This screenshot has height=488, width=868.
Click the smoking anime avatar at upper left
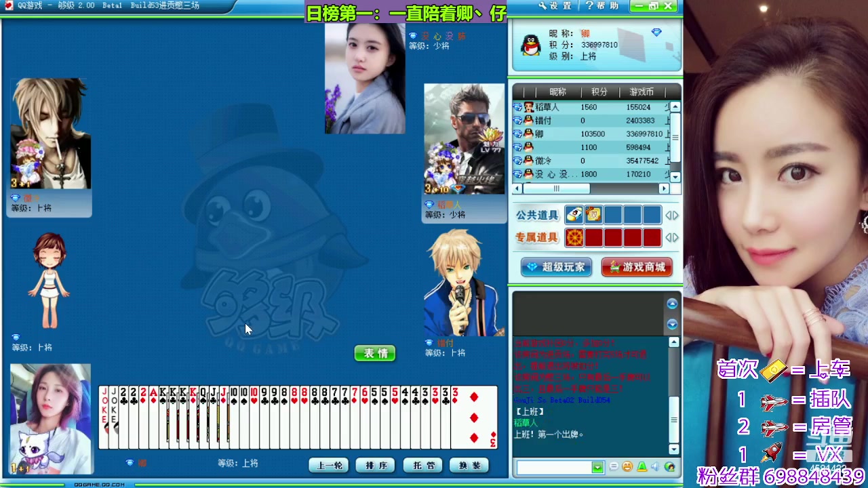coord(51,134)
